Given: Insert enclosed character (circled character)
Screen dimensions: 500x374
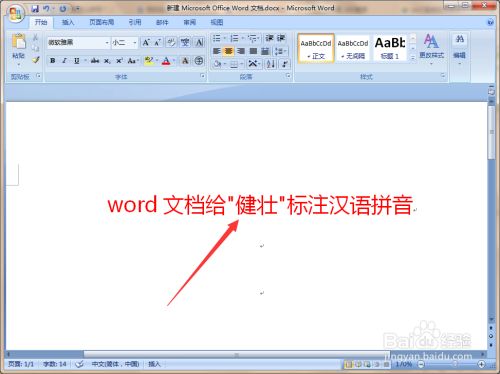Looking at the screenshot, I should [x=199, y=61].
